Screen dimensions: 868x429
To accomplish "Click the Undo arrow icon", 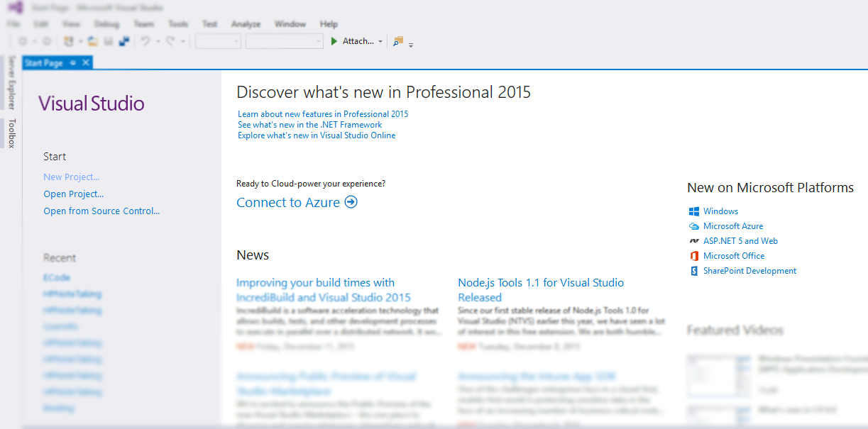I will [x=145, y=42].
